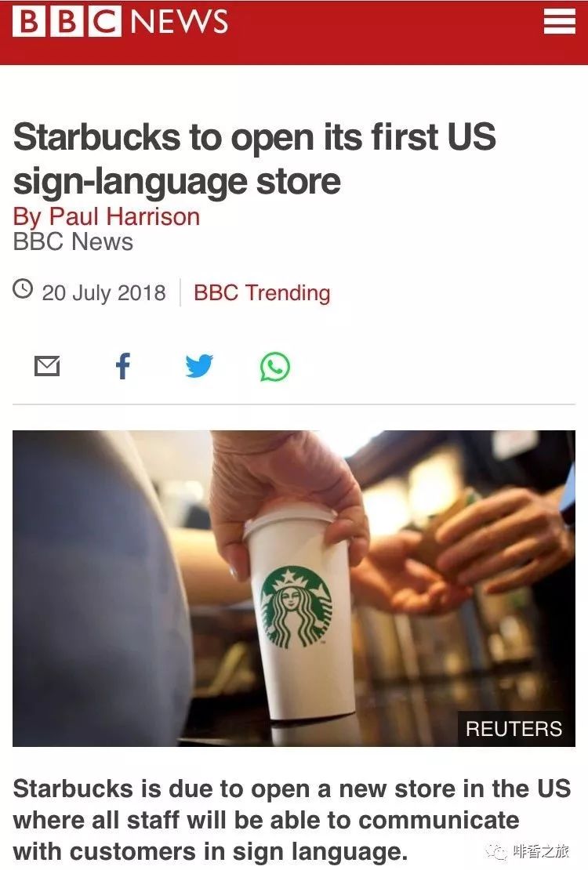The height and width of the screenshot is (870, 588).
Task: Share the article on Facebook
Action: point(123,366)
